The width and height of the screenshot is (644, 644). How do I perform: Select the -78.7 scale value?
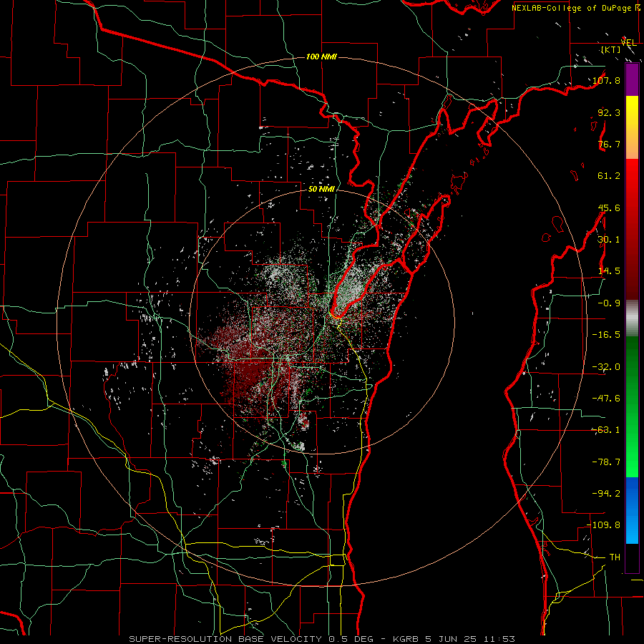pyautogui.click(x=606, y=462)
